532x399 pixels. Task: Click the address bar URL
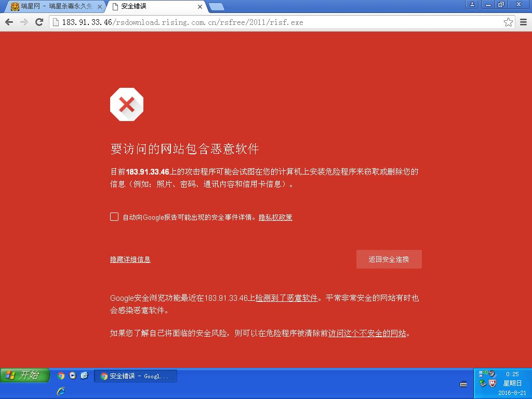pyautogui.click(x=182, y=22)
